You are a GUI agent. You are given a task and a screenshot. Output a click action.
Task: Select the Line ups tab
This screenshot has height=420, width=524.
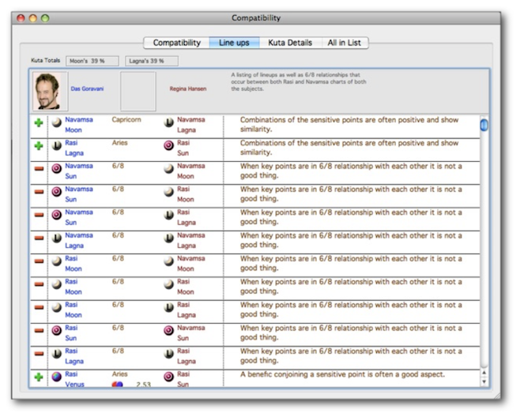pos(235,43)
